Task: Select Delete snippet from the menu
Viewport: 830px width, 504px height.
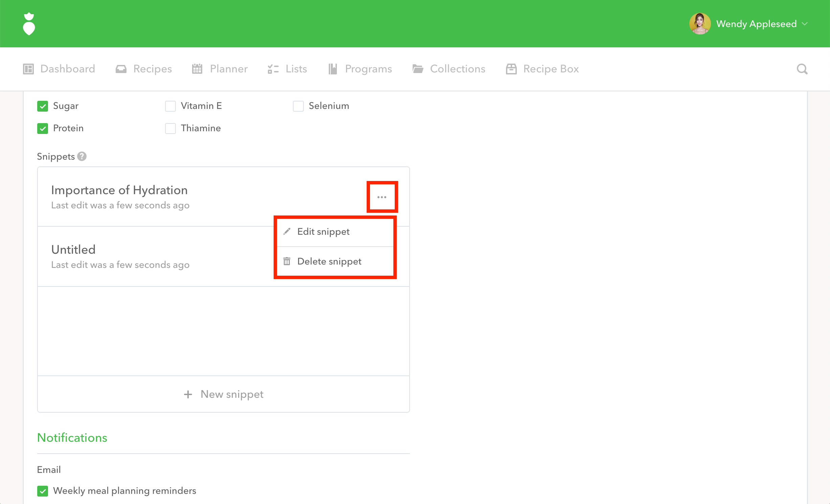Action: tap(329, 261)
